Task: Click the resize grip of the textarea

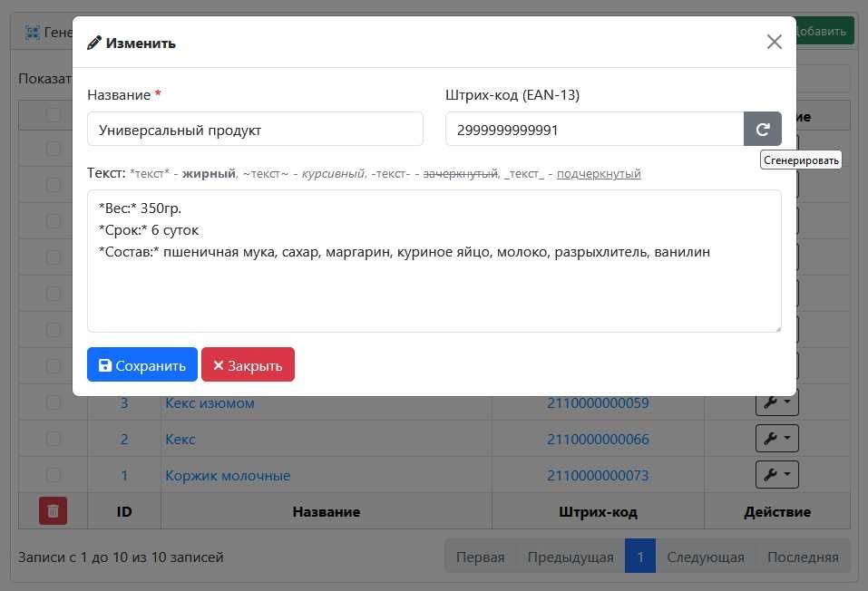Action: tap(778, 329)
